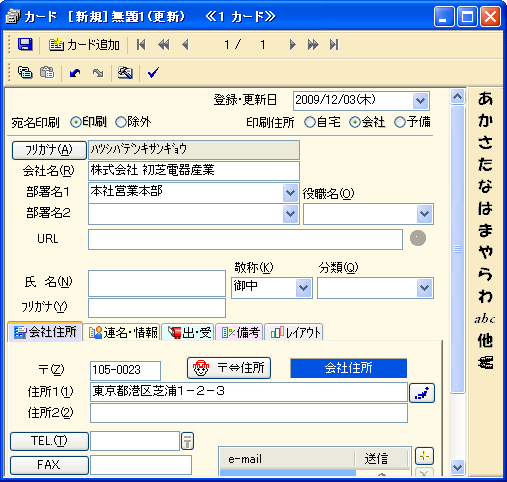The height and width of the screenshot is (482, 507).
Task: Click the blue 会社住所 label button
Action: tap(349, 368)
